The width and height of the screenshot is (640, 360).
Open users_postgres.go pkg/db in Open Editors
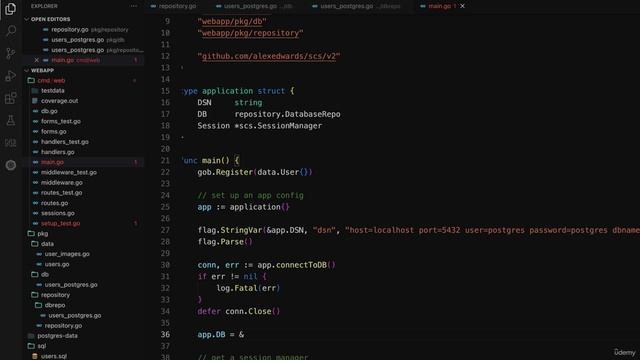click(x=78, y=40)
